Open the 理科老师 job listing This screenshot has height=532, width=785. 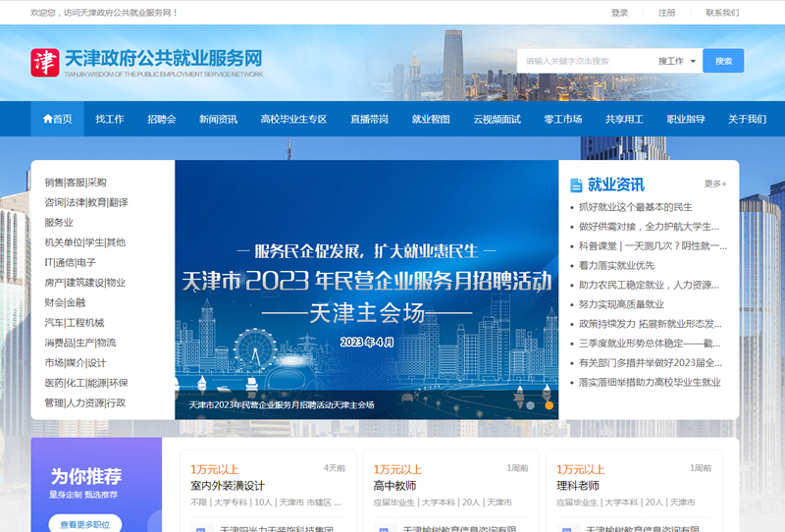[578, 486]
